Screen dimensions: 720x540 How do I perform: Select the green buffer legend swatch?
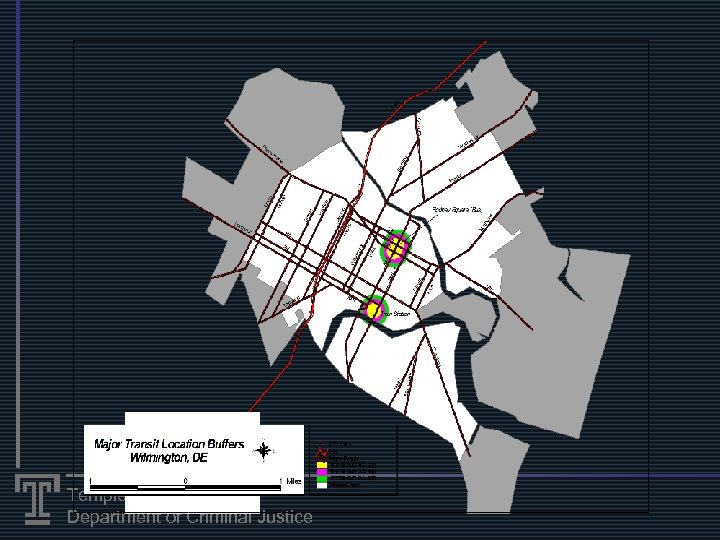click(x=322, y=478)
